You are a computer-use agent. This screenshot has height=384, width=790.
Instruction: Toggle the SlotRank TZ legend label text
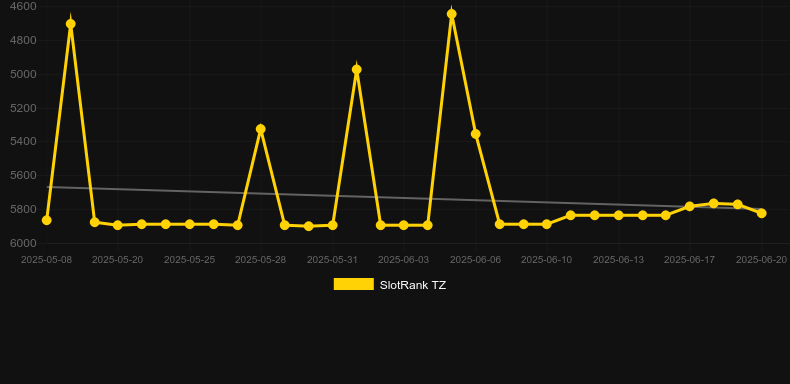click(413, 285)
